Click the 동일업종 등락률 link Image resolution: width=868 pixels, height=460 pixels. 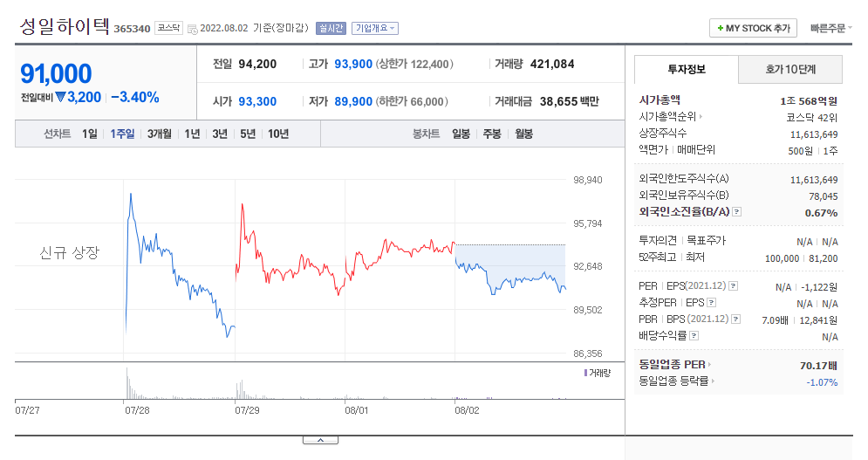[x=673, y=381]
